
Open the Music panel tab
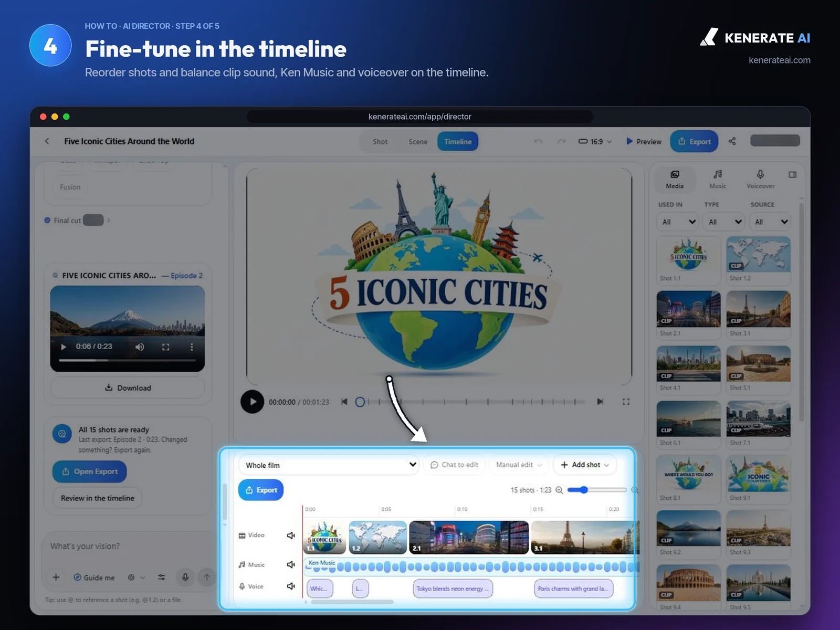point(718,179)
